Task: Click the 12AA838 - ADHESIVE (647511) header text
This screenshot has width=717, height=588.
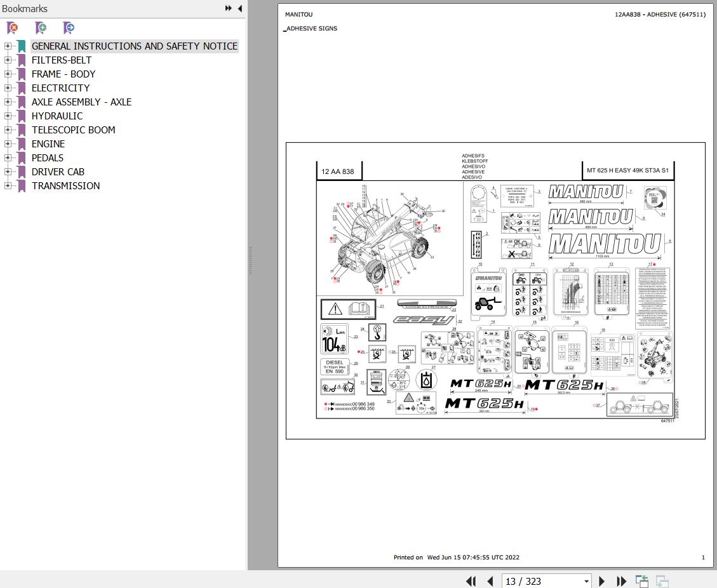Action: click(x=660, y=15)
